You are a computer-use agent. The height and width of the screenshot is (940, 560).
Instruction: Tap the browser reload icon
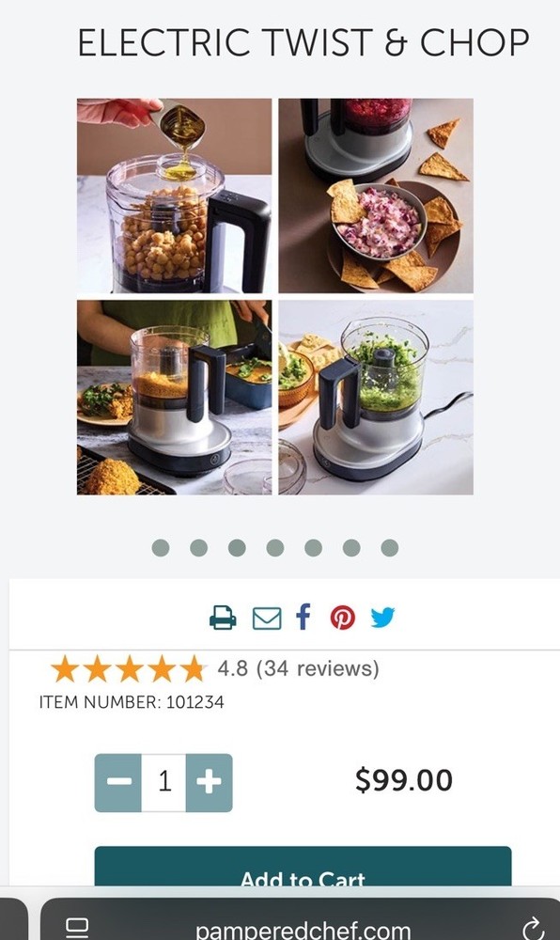(533, 930)
